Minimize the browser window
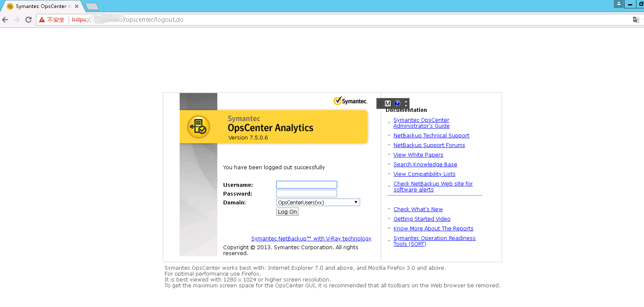Image resolution: width=644 pixels, height=307 pixels. click(x=630, y=4)
